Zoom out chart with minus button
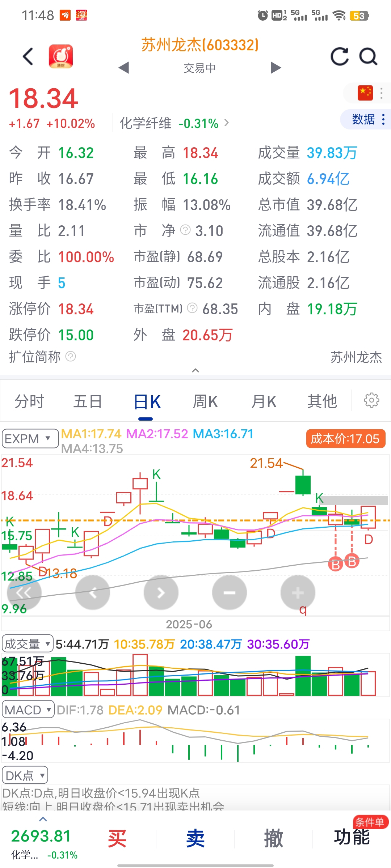Image resolution: width=391 pixels, height=868 pixels. coord(229,592)
